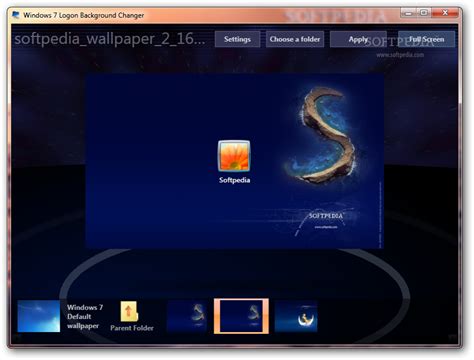Select the highlighted orange-bordered wallpaper thumbnail
Screen dimensions: 474x360
[x=241, y=316]
